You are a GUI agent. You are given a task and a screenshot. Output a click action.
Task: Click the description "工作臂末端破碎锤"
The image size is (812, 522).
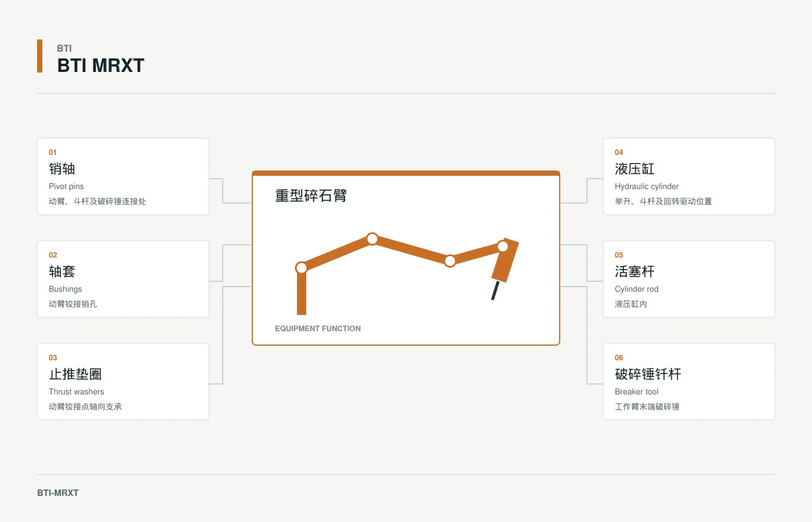click(647, 407)
